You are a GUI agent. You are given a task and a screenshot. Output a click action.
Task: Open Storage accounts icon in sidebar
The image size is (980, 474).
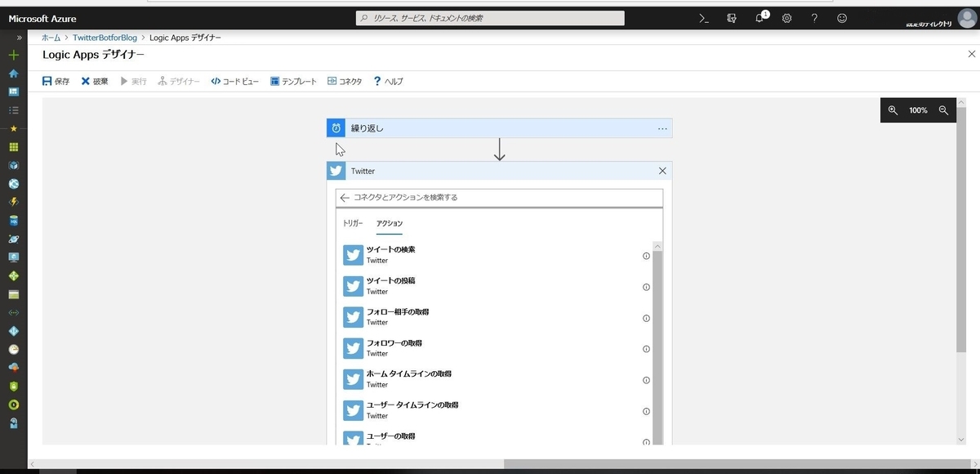coord(13,294)
